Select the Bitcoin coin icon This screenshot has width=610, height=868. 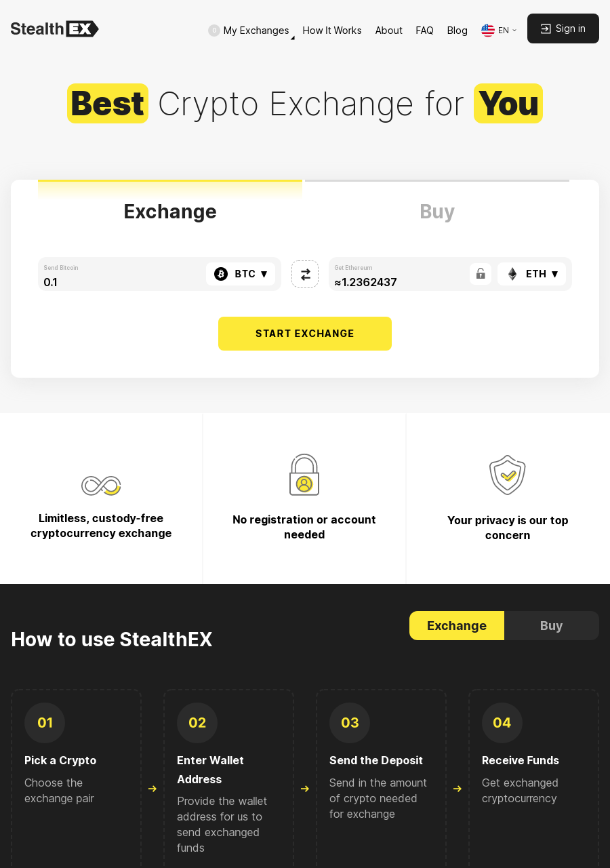(x=221, y=274)
